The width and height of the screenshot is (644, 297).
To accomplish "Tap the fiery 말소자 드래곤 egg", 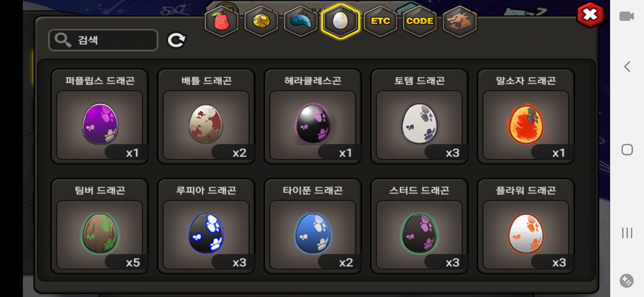I will 526,116.
